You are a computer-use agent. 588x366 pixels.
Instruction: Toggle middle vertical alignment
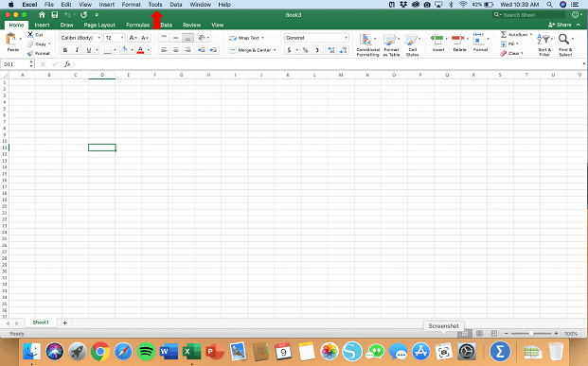click(x=175, y=38)
